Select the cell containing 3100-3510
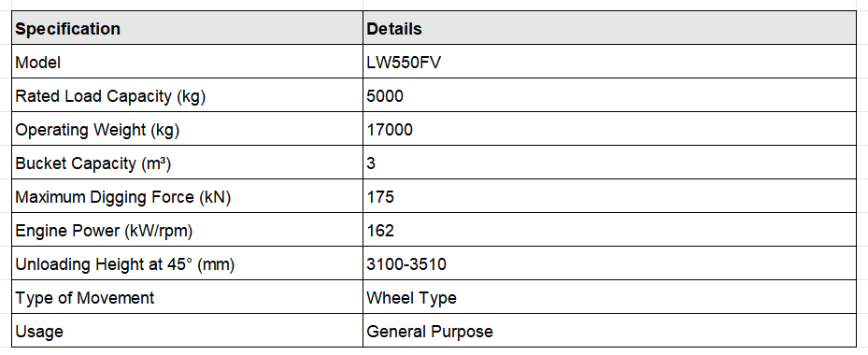Viewport: 868px width, 355px height. tap(609, 263)
